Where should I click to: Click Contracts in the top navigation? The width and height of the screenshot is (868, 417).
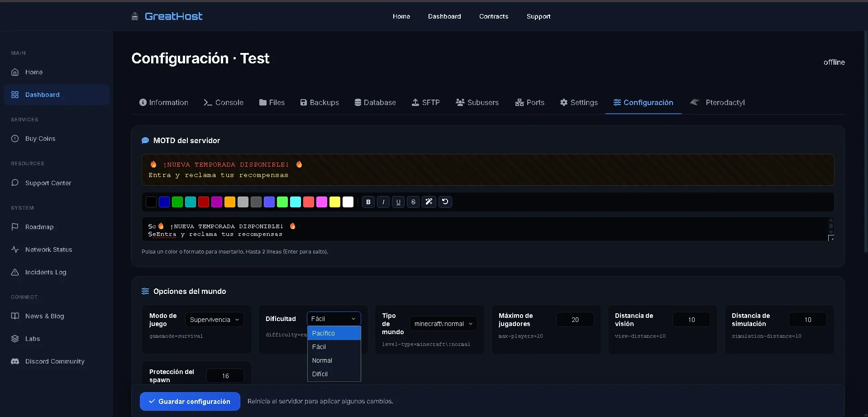494,16
